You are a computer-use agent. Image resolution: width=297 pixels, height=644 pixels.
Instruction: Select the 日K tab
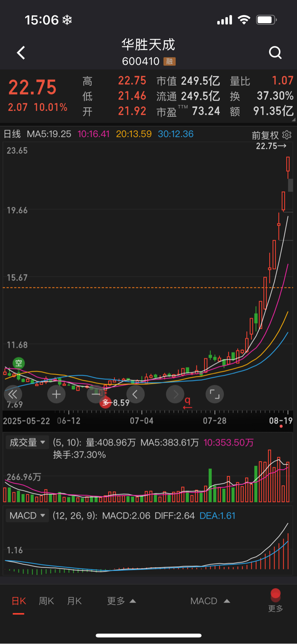(x=19, y=601)
